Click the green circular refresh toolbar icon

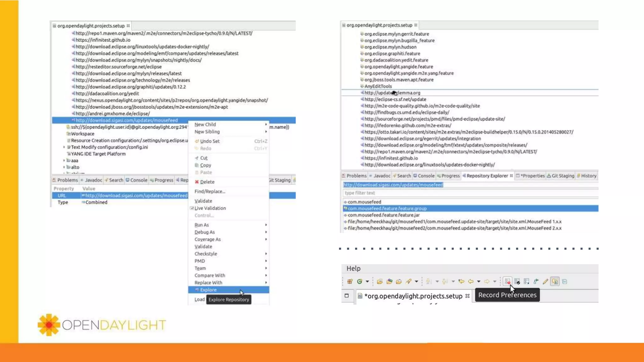point(359,282)
